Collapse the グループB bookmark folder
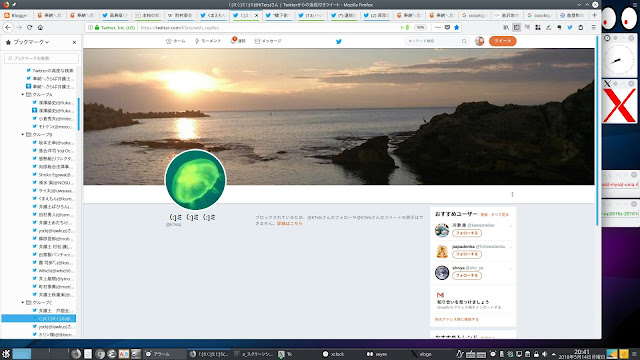The width and height of the screenshot is (640, 360). tap(23, 134)
